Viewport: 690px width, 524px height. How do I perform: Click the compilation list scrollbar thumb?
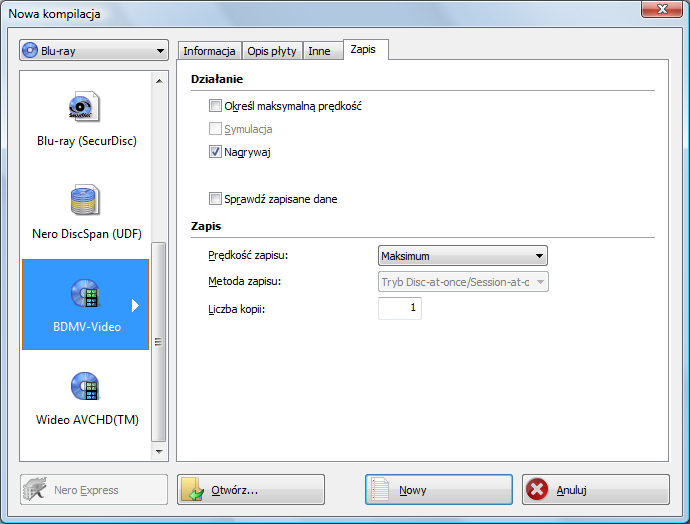click(x=158, y=341)
